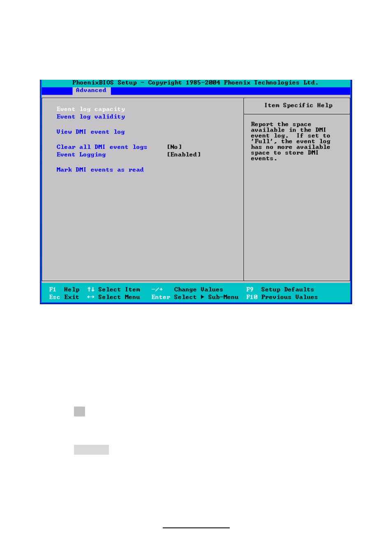The image size is (392, 555).
Task: Click Previous Values in the footer
Action: pos(289,297)
